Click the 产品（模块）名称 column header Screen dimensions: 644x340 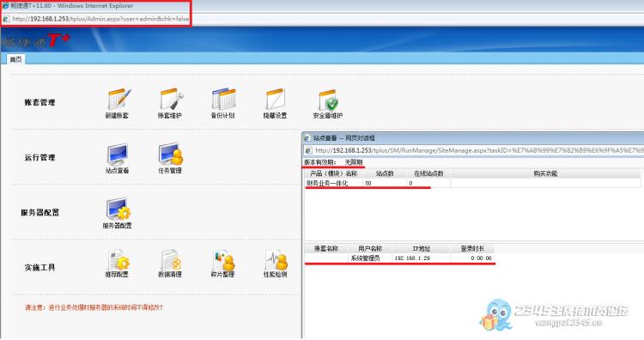tap(333, 173)
